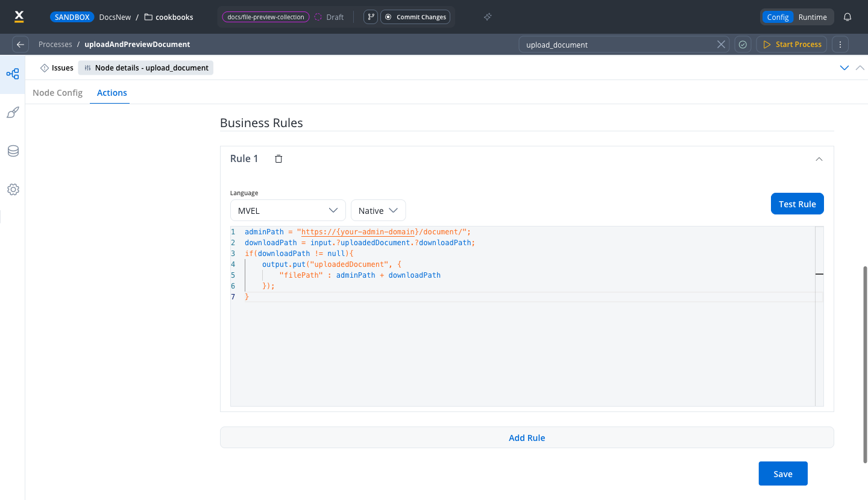Open the data model database icon
The width and height of the screenshot is (868, 500).
click(13, 151)
